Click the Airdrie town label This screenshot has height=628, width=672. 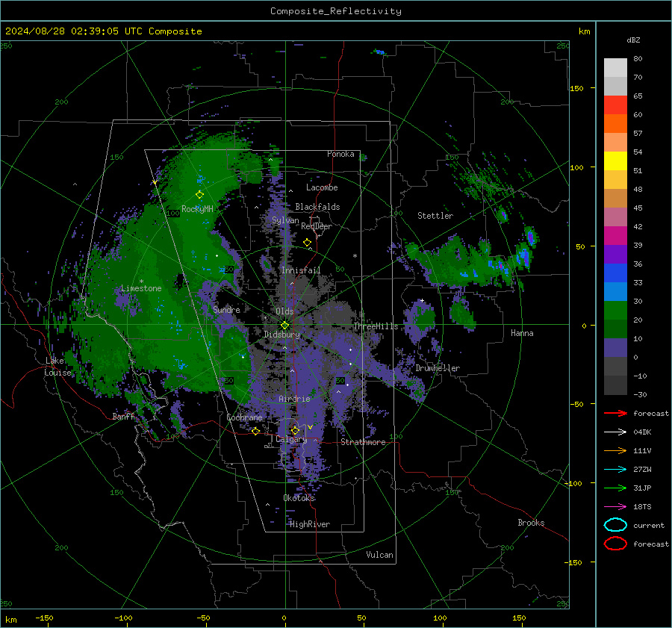coord(294,399)
